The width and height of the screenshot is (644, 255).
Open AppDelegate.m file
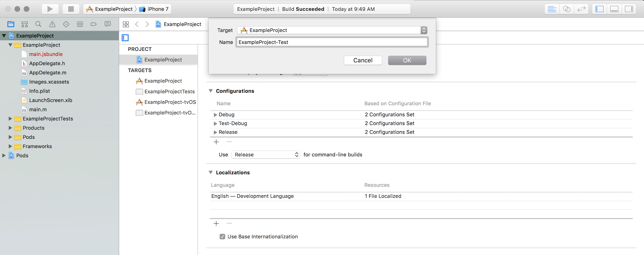click(48, 73)
